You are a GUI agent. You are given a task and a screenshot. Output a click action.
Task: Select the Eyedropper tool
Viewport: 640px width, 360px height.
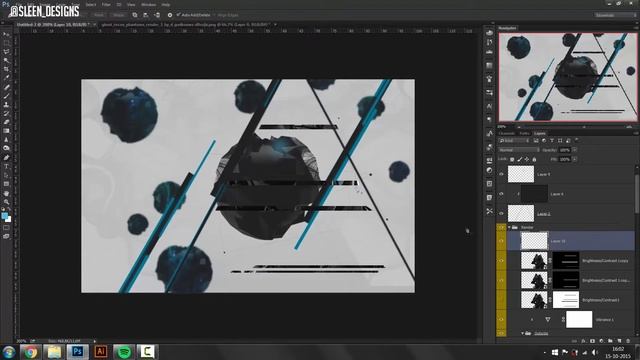coord(6,78)
